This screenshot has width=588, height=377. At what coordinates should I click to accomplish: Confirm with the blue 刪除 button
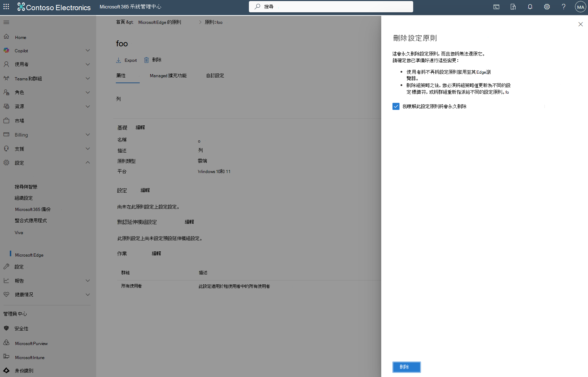[x=407, y=367]
